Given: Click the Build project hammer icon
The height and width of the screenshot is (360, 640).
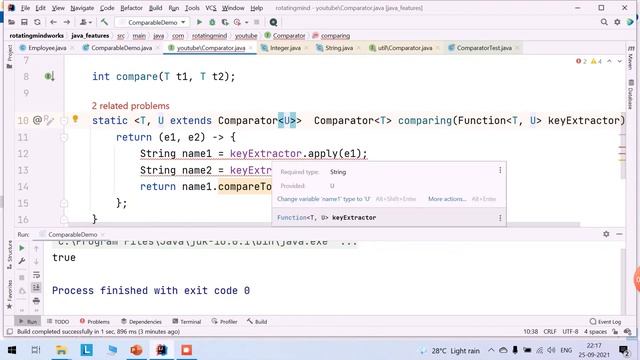Looking at the screenshot, I should coord(104,22).
